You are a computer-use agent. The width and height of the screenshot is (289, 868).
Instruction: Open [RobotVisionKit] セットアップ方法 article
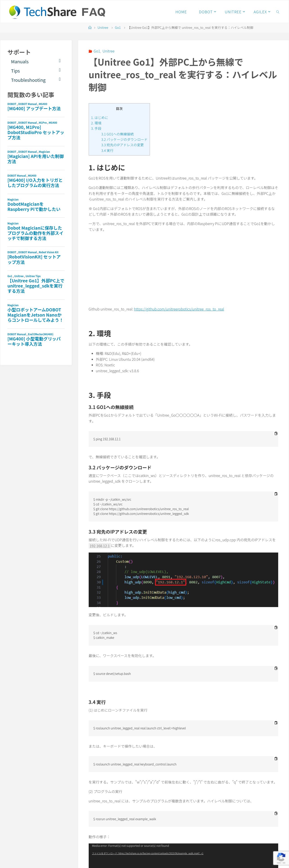pos(34,259)
